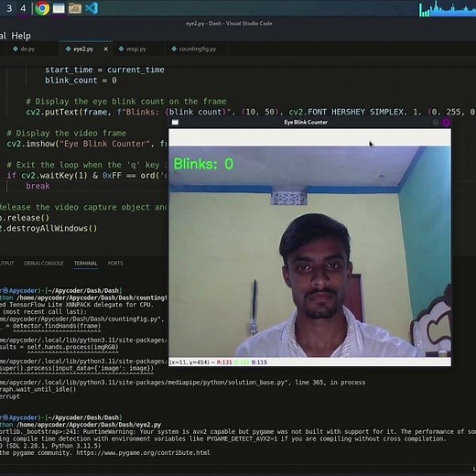Click the cv2.waitKey code line
The image size is (476, 476).
87,176
